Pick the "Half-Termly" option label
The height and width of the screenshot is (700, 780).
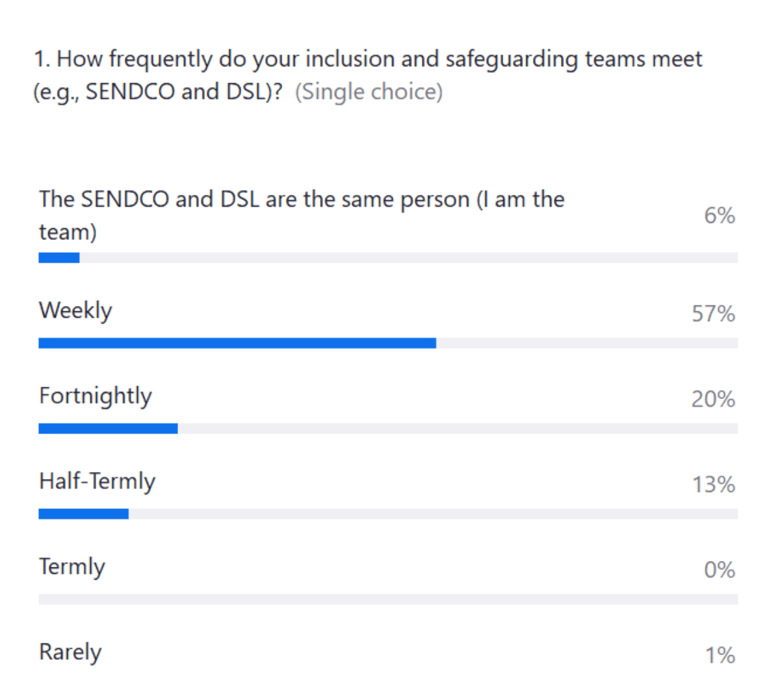click(x=97, y=482)
